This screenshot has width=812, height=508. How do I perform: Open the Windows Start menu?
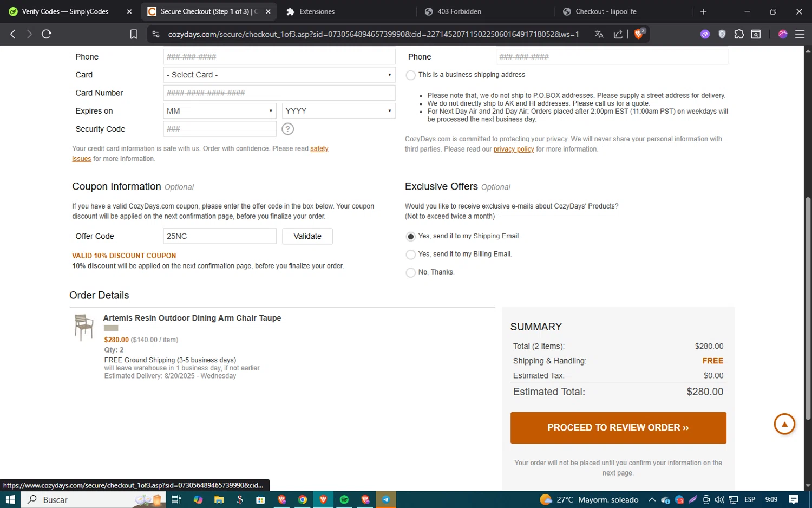pyautogui.click(x=10, y=499)
